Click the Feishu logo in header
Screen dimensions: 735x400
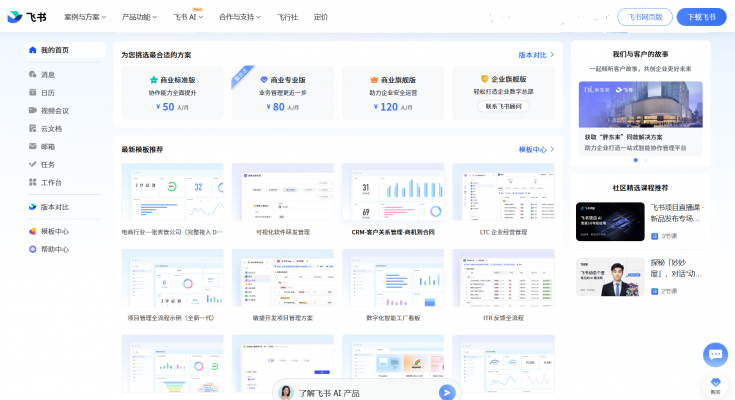(x=27, y=17)
